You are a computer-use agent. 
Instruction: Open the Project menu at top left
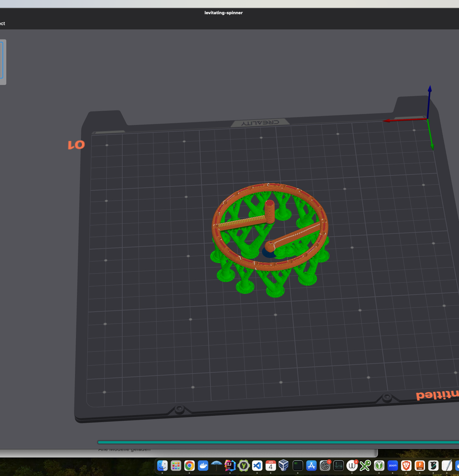(3, 23)
